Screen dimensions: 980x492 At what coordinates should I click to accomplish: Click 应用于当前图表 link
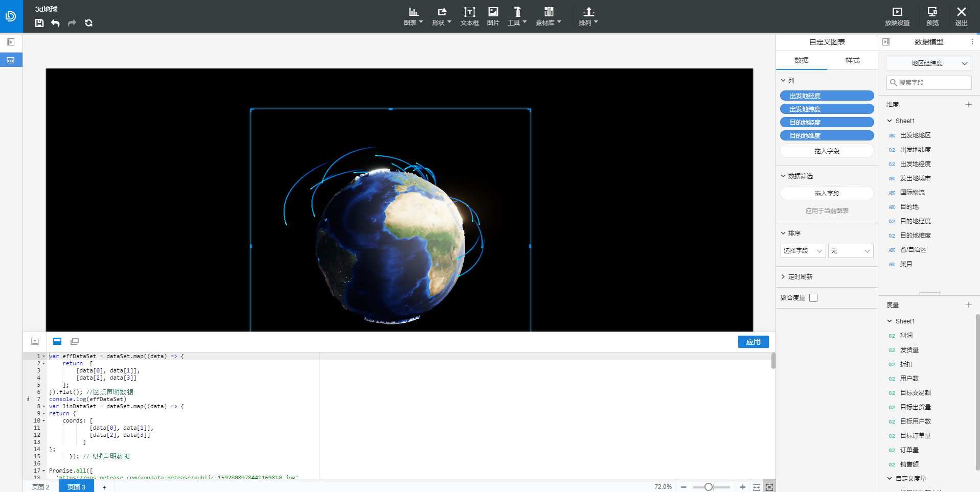[x=827, y=211]
